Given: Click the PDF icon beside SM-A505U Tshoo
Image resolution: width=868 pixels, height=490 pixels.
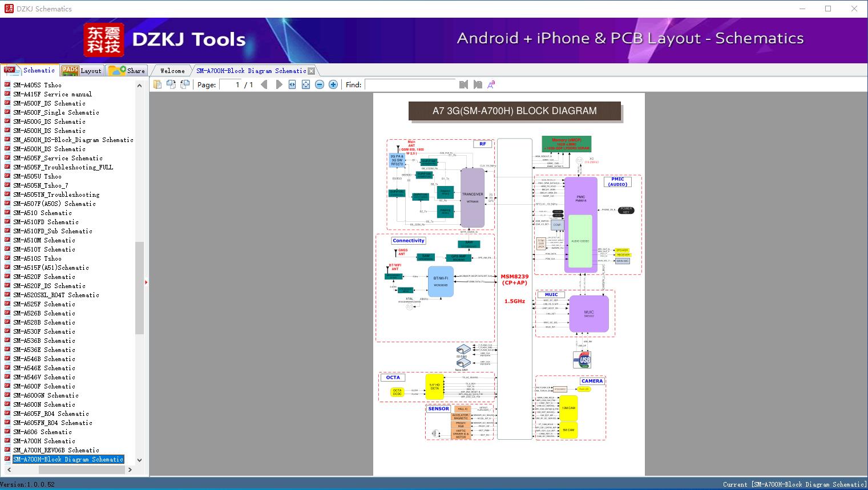Looking at the screenshot, I should click(7, 176).
